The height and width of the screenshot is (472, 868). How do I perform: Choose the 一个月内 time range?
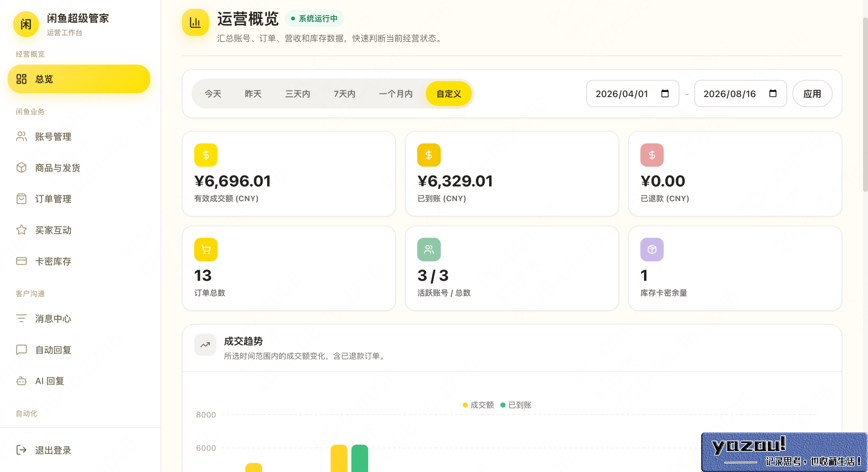coord(396,94)
